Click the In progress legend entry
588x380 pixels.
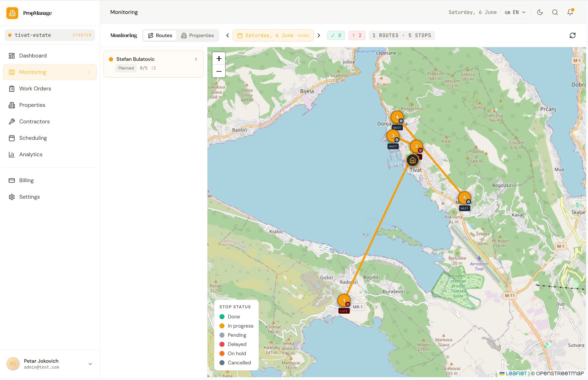(236, 326)
